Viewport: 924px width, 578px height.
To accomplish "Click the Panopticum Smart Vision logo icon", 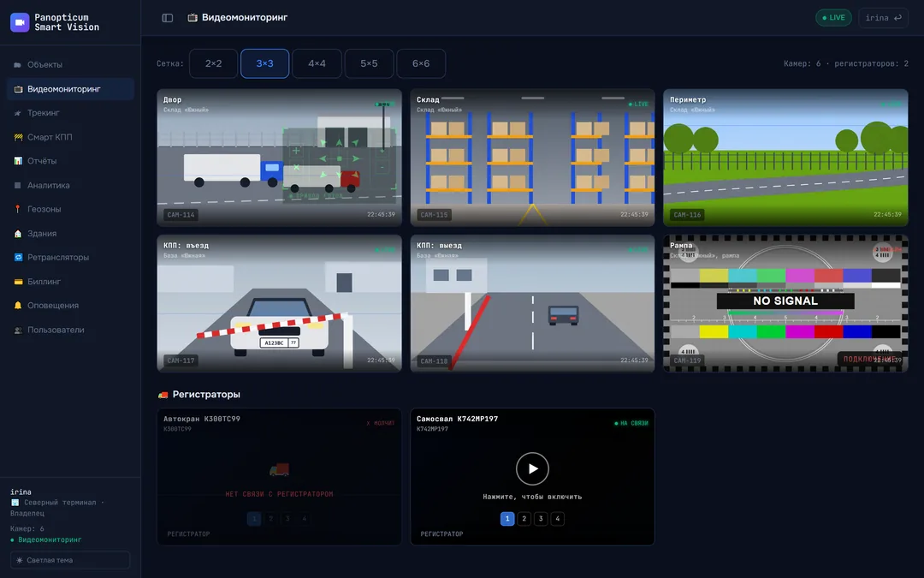I will (x=20, y=22).
